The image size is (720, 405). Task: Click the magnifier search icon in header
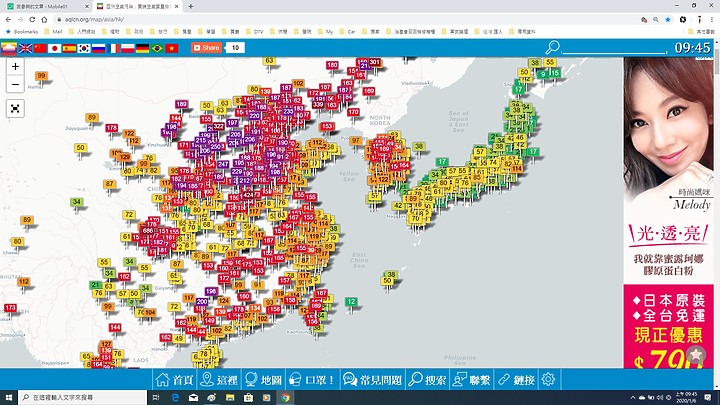pos(552,47)
